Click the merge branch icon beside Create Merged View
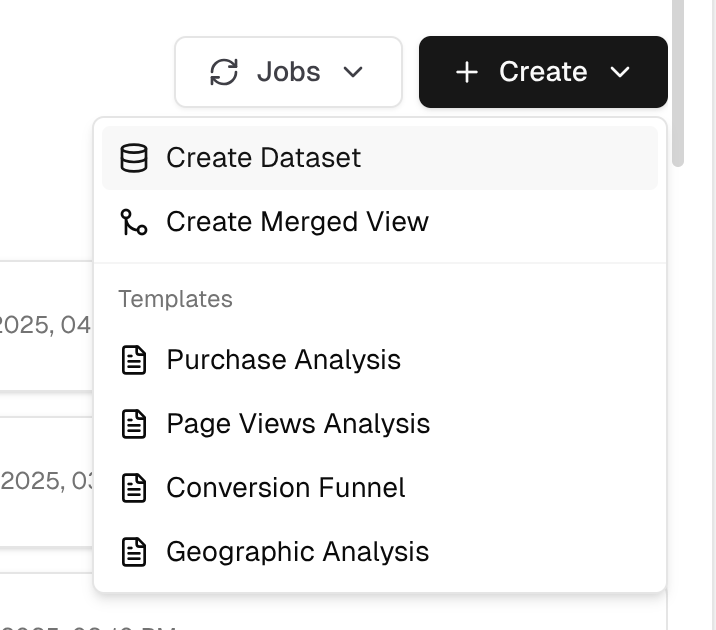 point(134,222)
